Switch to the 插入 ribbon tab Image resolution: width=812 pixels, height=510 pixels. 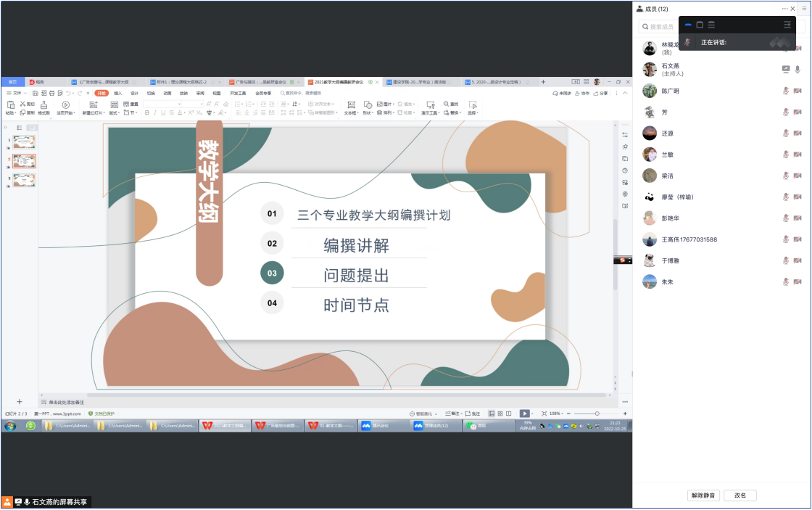tap(117, 94)
